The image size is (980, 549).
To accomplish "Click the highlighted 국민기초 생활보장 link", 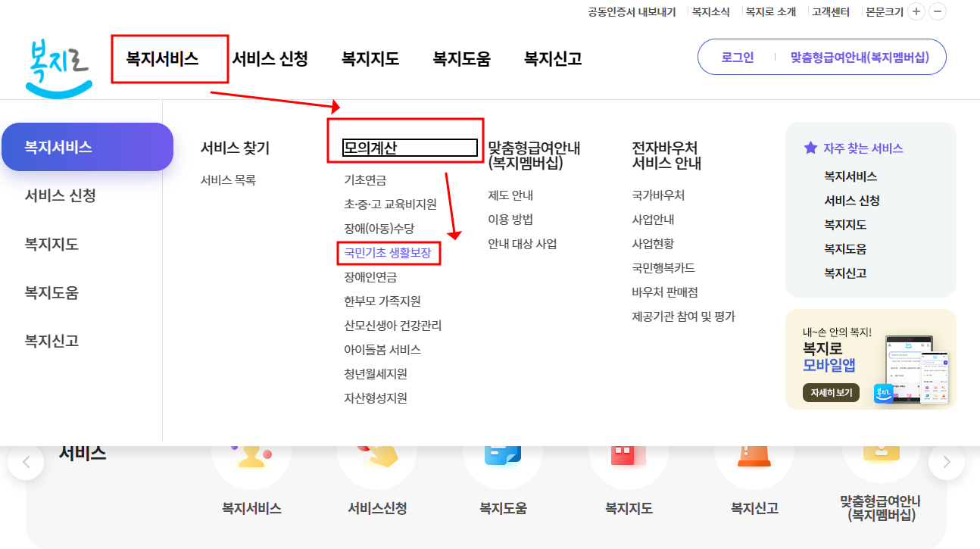I will [389, 254].
